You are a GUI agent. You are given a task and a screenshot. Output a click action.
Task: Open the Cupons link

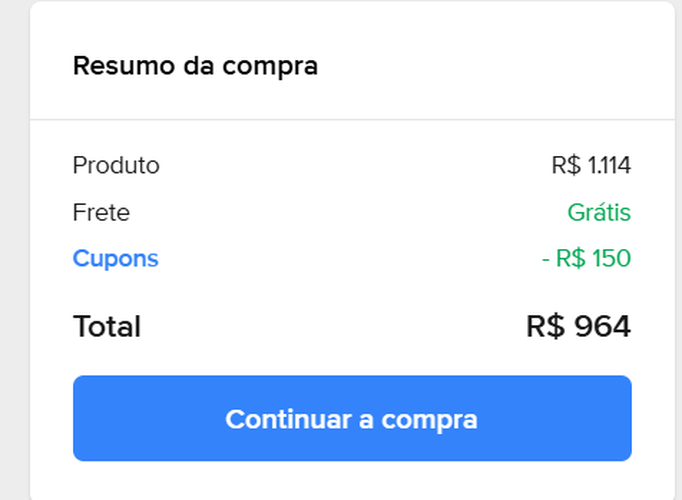click(115, 259)
